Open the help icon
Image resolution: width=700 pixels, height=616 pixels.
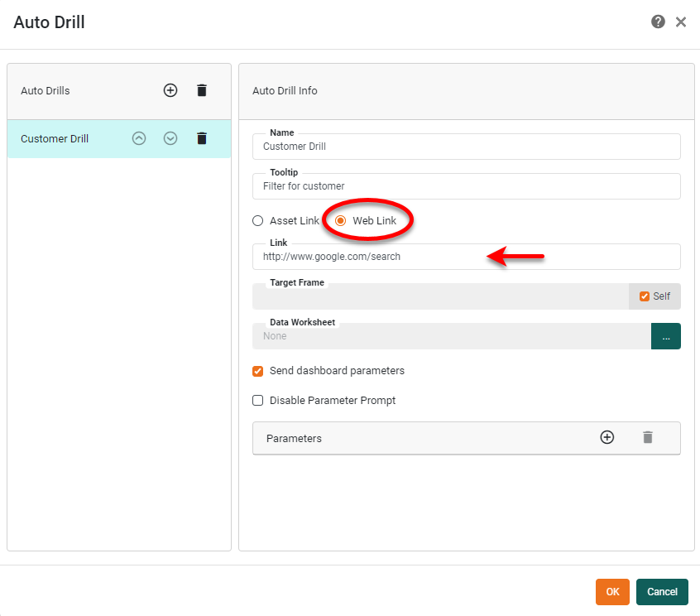click(x=658, y=22)
